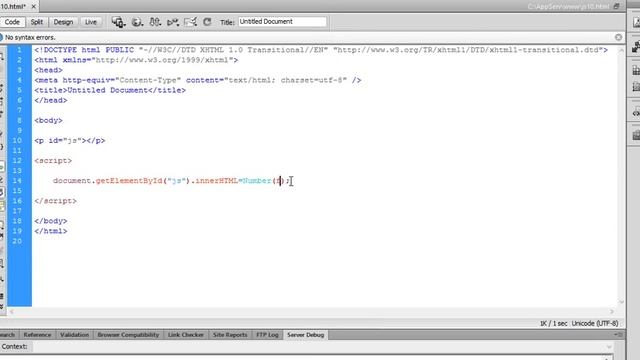This screenshot has width=640, height=360.
Task: Open the File Management icon
Action: 155,22
